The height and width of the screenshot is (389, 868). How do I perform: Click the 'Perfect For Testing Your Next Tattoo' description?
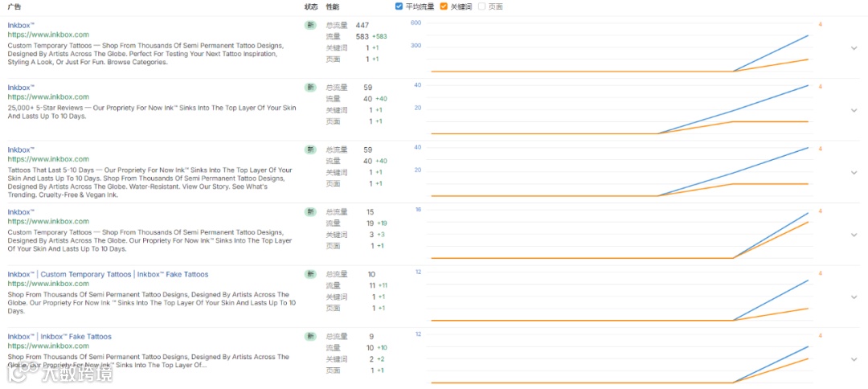[x=146, y=54]
